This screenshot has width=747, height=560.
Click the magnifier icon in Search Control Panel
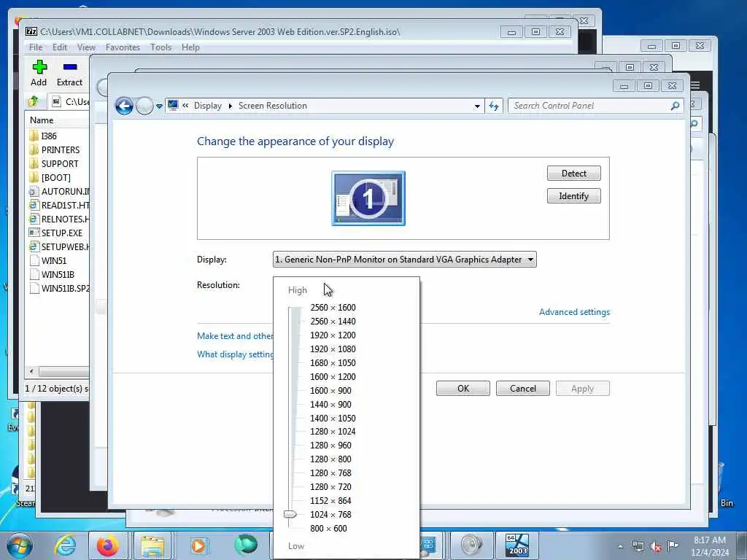point(675,106)
